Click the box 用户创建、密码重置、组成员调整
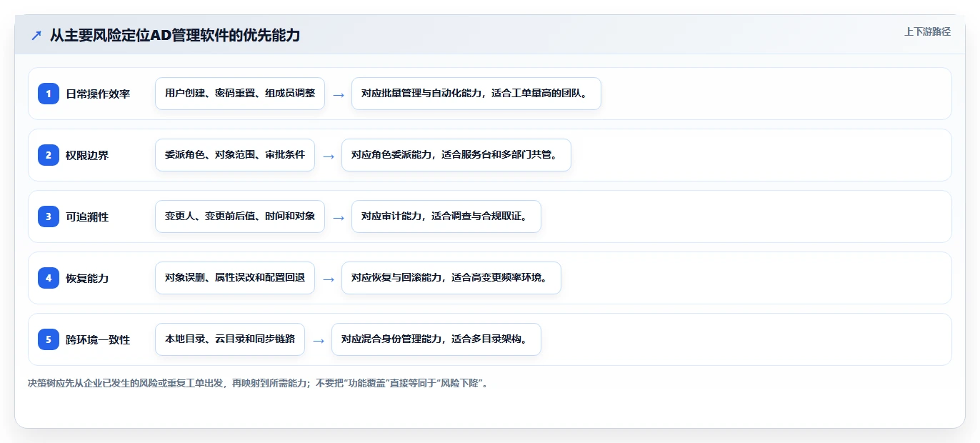980x443 pixels. [x=240, y=94]
